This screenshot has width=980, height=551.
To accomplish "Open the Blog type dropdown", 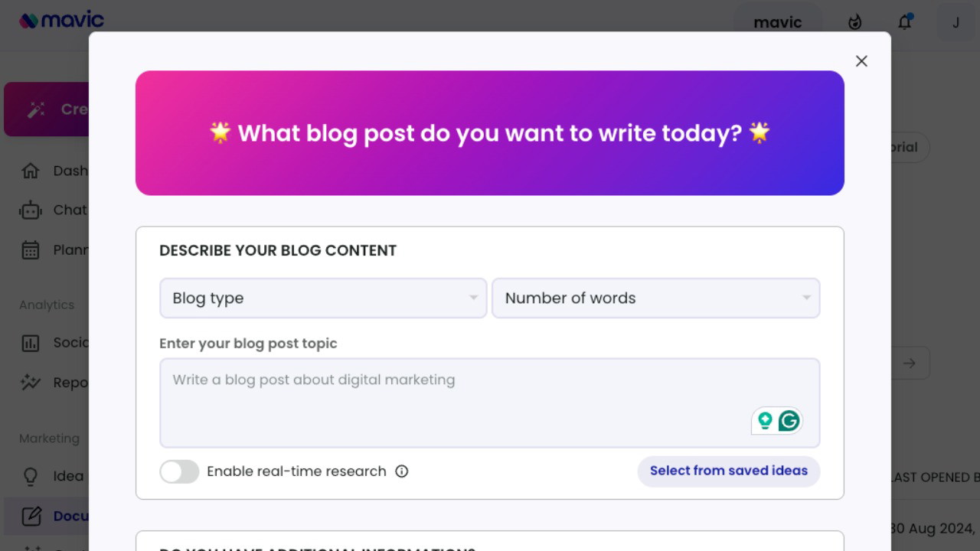I will 322,298.
